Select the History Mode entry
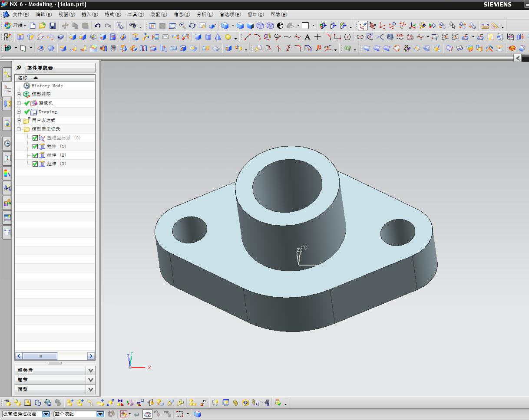 pos(47,86)
